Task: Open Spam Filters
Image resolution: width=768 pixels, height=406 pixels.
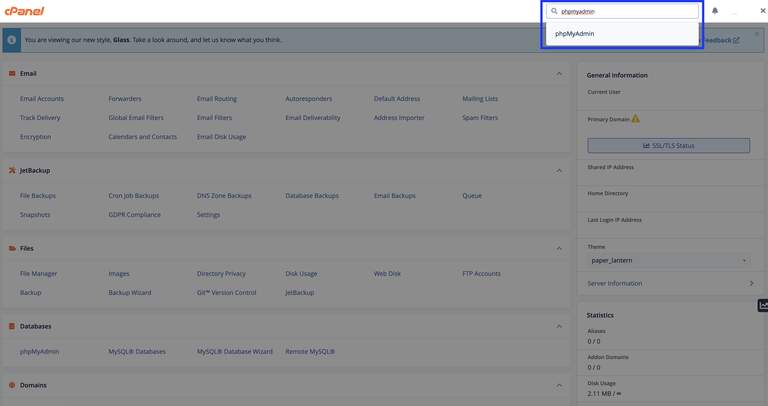Action: pyautogui.click(x=480, y=118)
